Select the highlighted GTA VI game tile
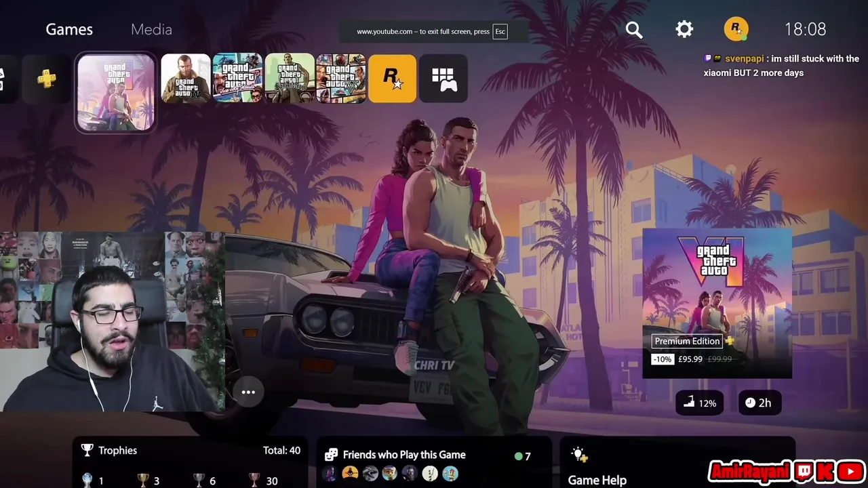Image resolution: width=868 pixels, height=488 pixels. 116,93
